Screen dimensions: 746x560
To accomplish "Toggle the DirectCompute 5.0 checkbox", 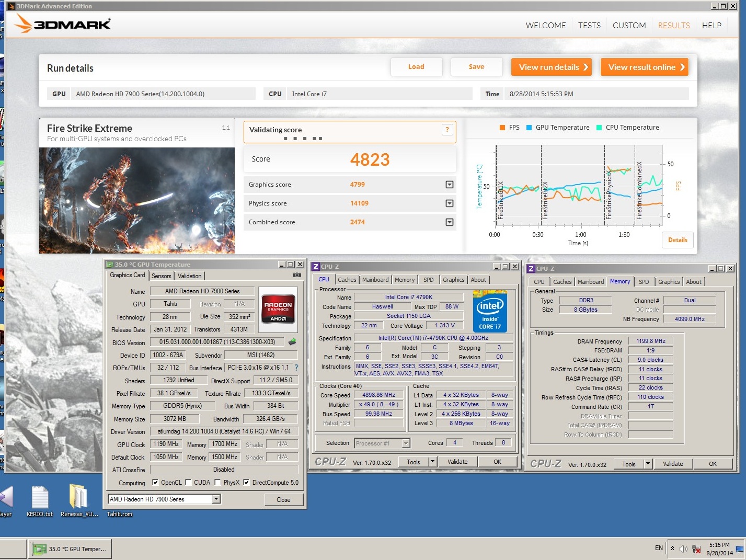I will click(246, 482).
